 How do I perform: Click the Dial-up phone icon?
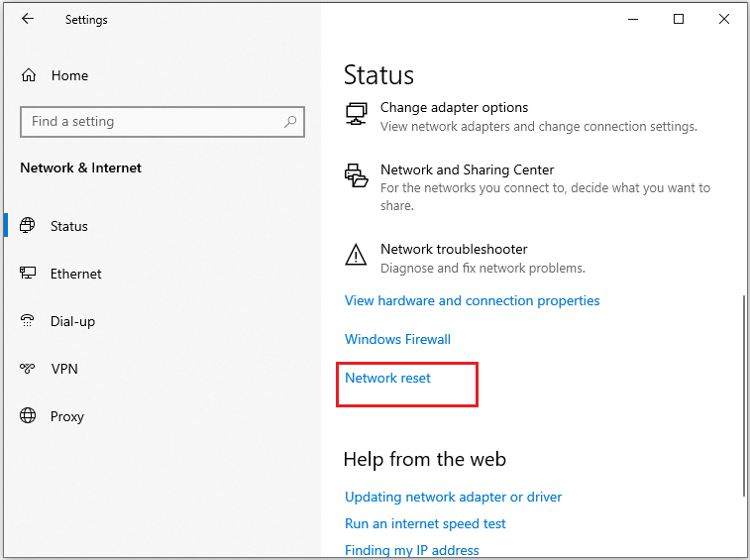[x=28, y=320]
